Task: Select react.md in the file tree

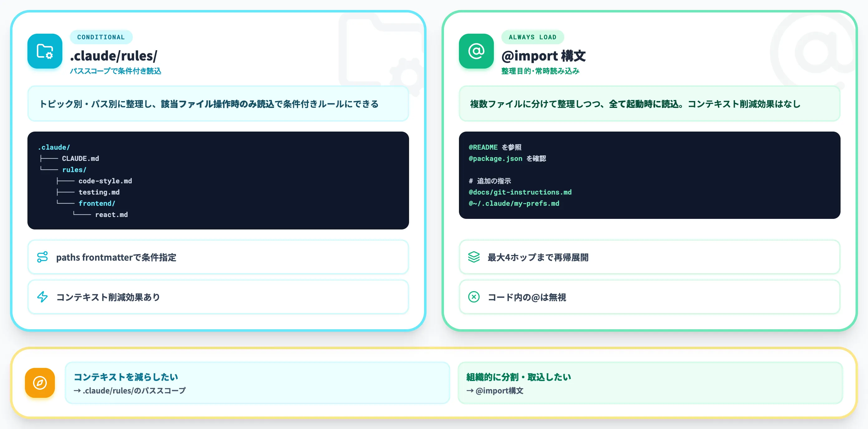Action: 112,215
